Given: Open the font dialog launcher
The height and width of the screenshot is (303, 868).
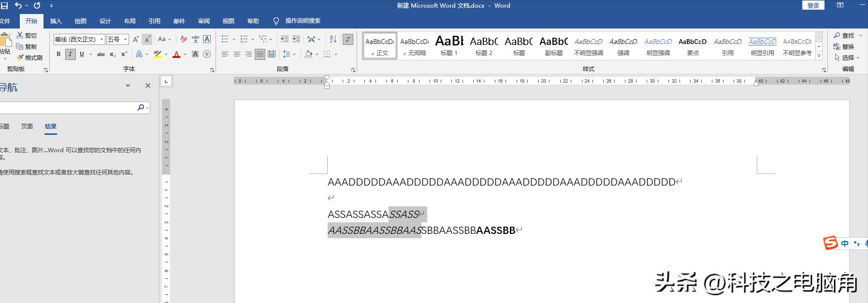Looking at the screenshot, I should point(212,70).
